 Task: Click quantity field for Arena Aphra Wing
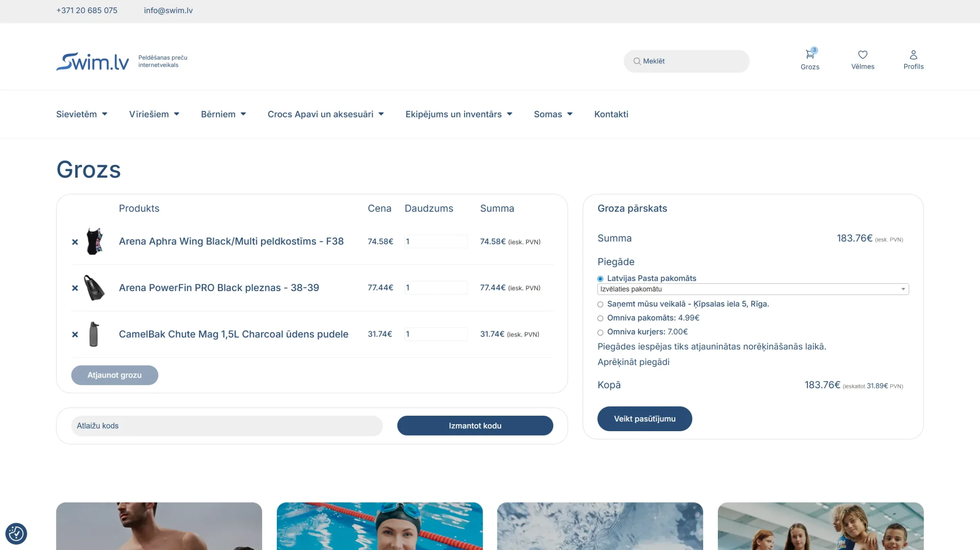point(436,241)
